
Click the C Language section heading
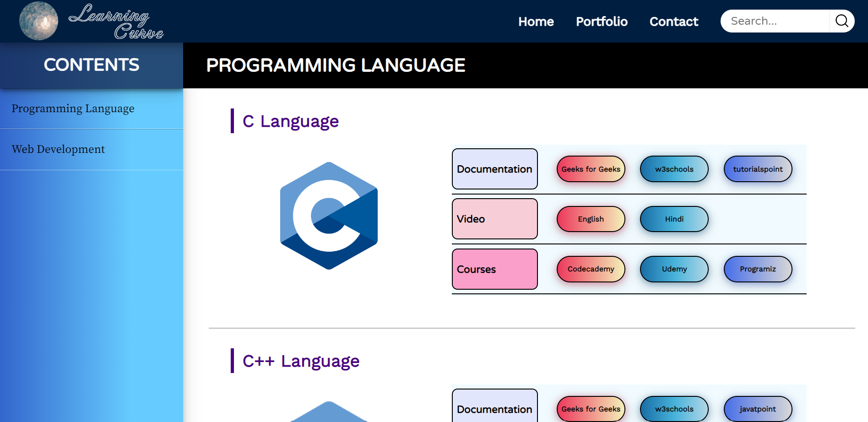coord(291,121)
